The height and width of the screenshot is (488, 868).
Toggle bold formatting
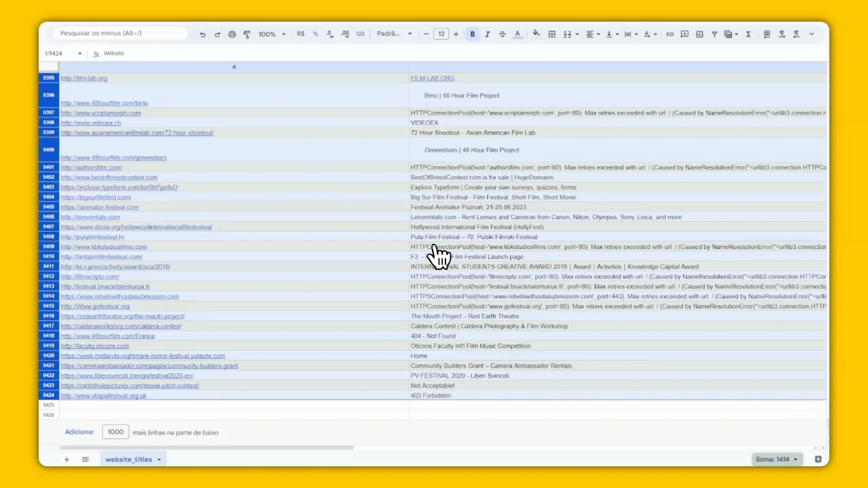click(473, 34)
